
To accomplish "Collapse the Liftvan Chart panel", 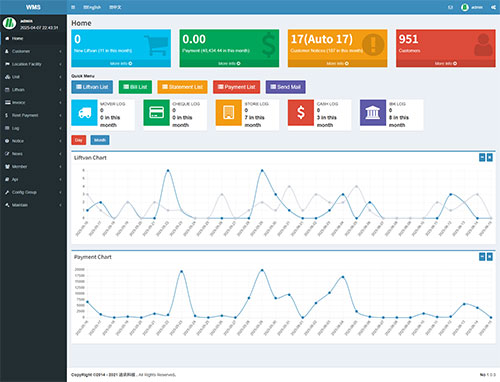I will pyautogui.click(x=482, y=157).
